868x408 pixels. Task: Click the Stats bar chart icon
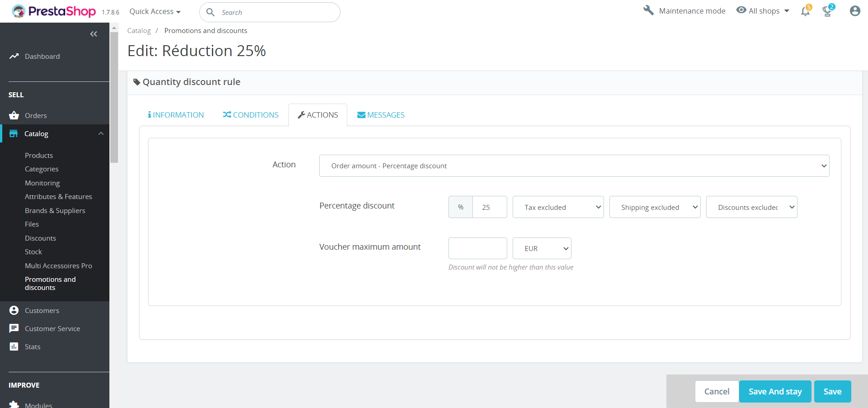(x=14, y=346)
